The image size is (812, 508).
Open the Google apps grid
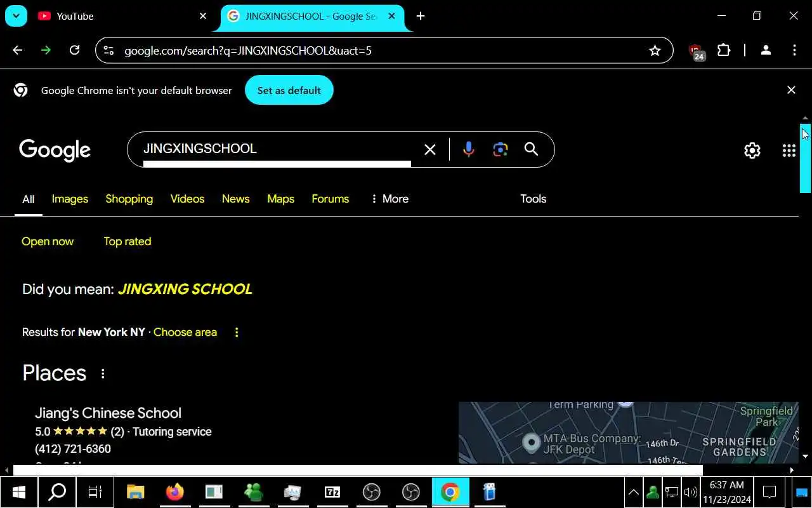(x=789, y=150)
